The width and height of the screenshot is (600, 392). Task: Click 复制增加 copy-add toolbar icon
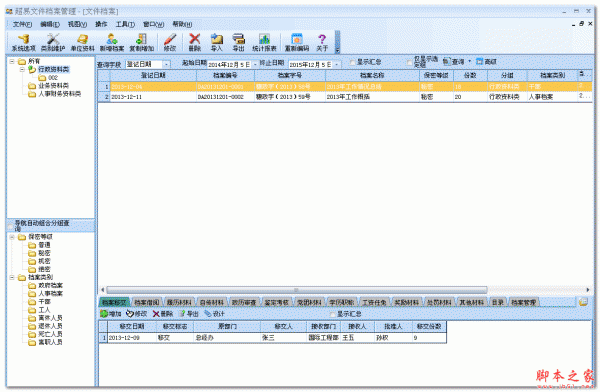coord(141,42)
